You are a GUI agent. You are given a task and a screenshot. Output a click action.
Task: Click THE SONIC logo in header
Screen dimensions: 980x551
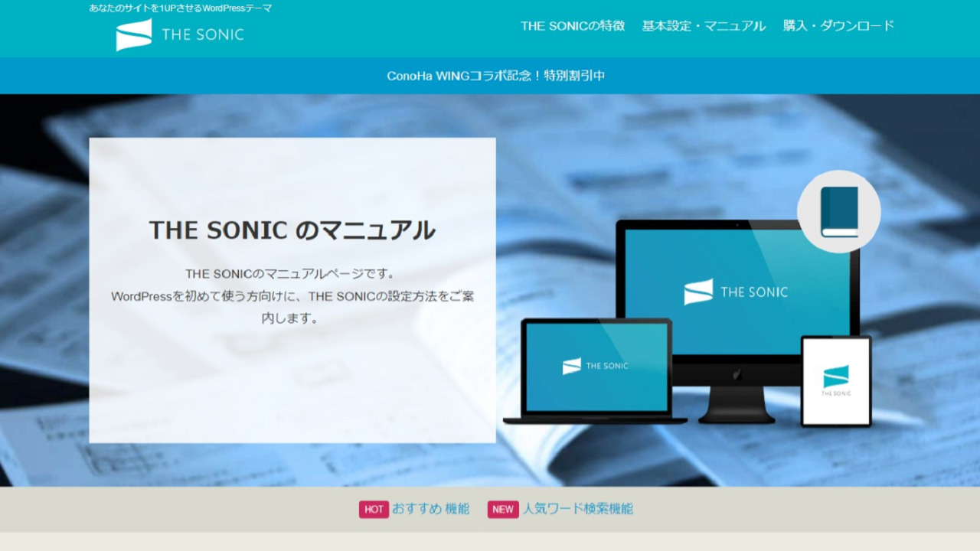[180, 34]
